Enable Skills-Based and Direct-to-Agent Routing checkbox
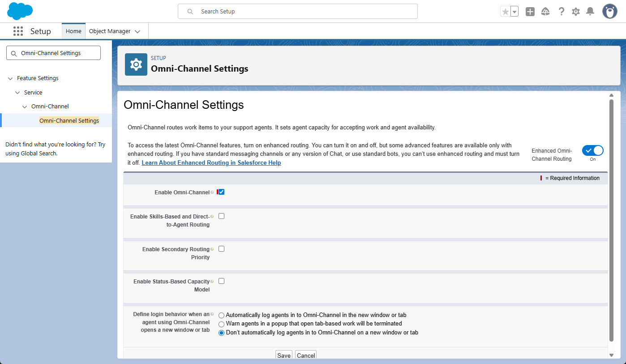 (x=221, y=216)
